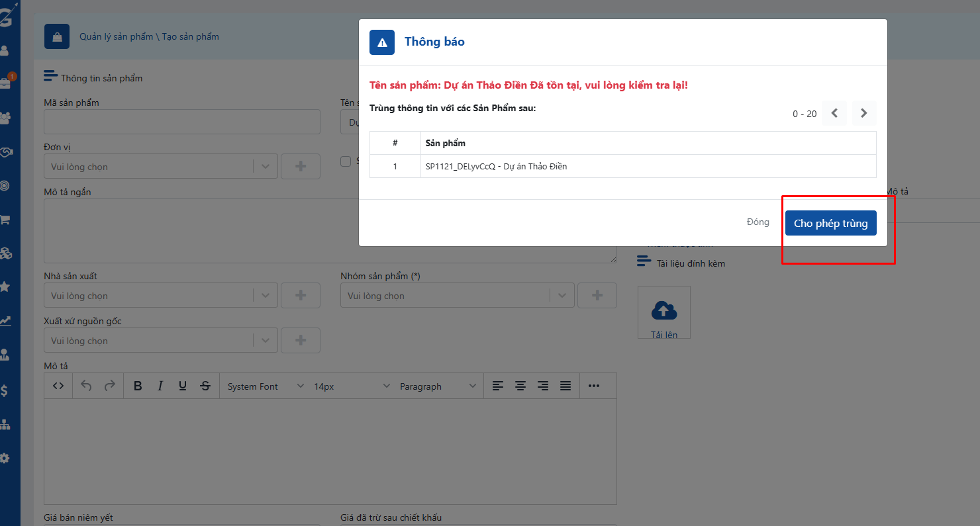Click the "Tải lên" cloud upload icon
The image size is (980, 526).
tap(663, 310)
